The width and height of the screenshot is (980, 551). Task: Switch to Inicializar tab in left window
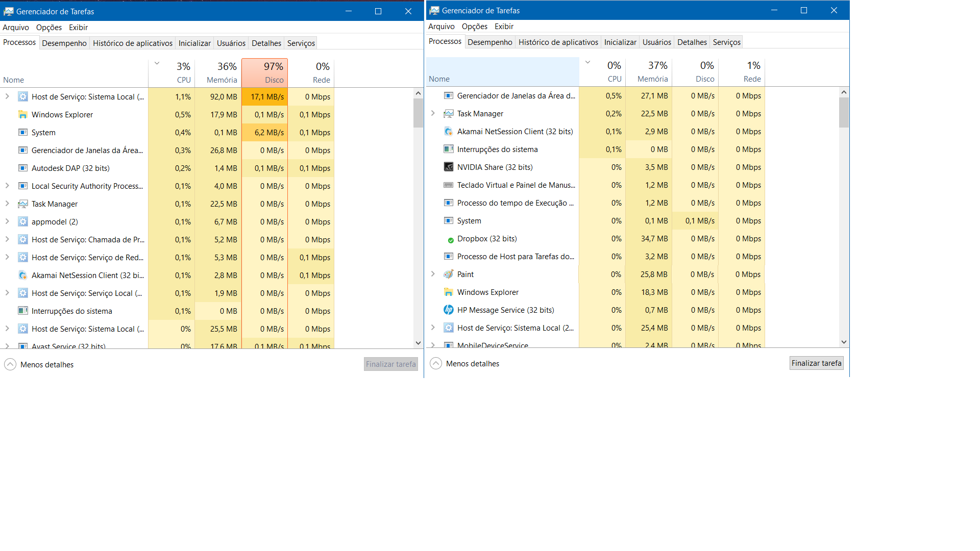[194, 43]
